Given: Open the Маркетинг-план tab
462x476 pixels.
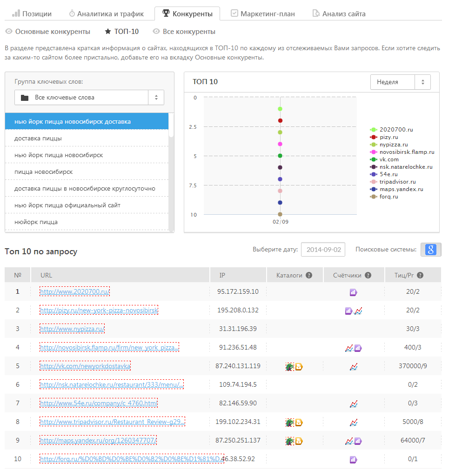Looking at the screenshot, I should tap(263, 14).
